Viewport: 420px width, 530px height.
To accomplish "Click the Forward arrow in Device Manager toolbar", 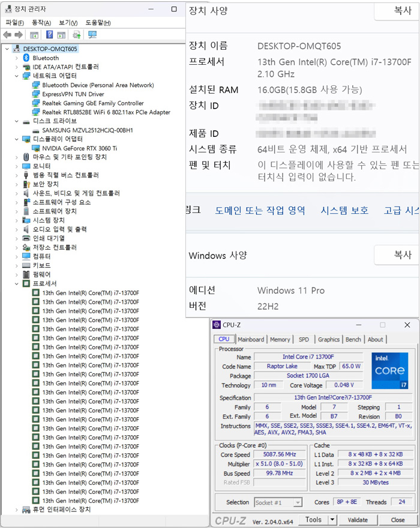I will click(19, 34).
